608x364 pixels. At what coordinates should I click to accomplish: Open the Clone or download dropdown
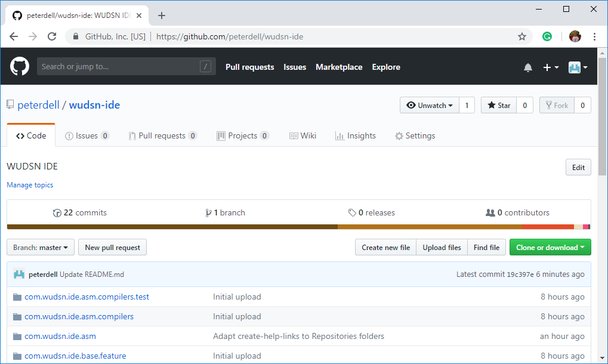[x=550, y=248]
